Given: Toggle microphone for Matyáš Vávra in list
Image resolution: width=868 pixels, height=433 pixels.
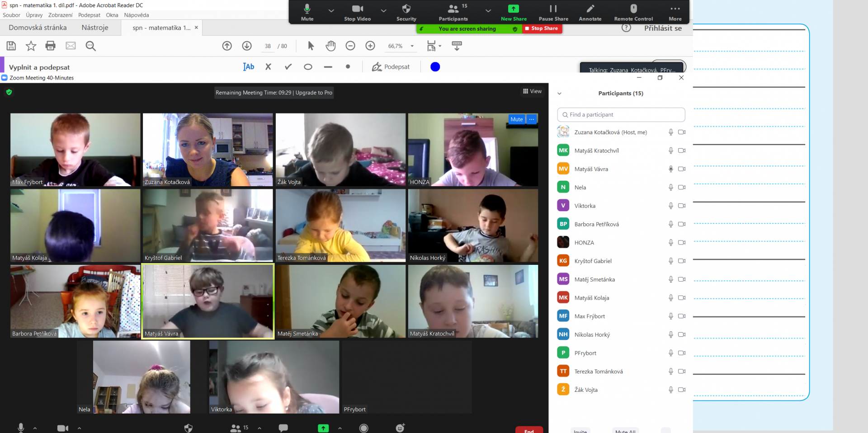Looking at the screenshot, I should coord(671,169).
